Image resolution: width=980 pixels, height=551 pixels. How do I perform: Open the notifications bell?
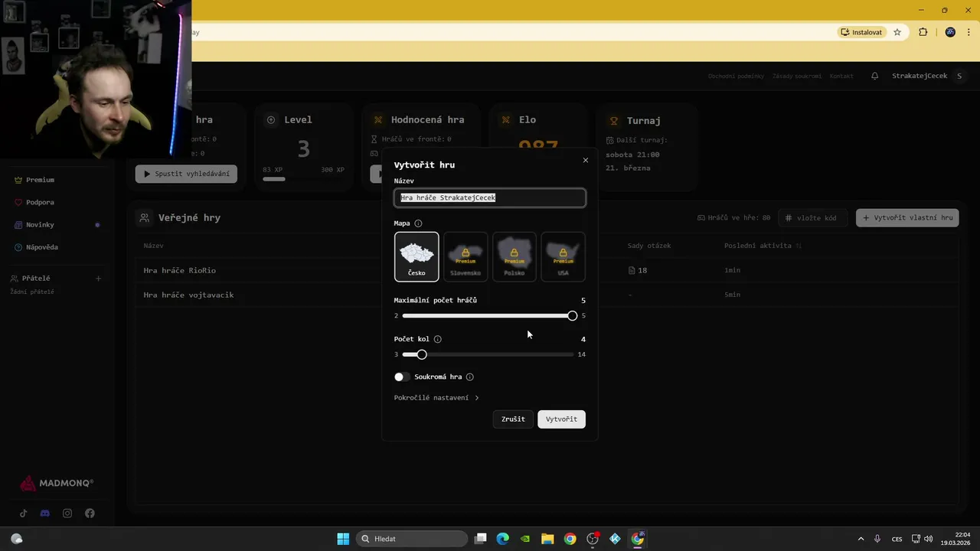(x=875, y=76)
